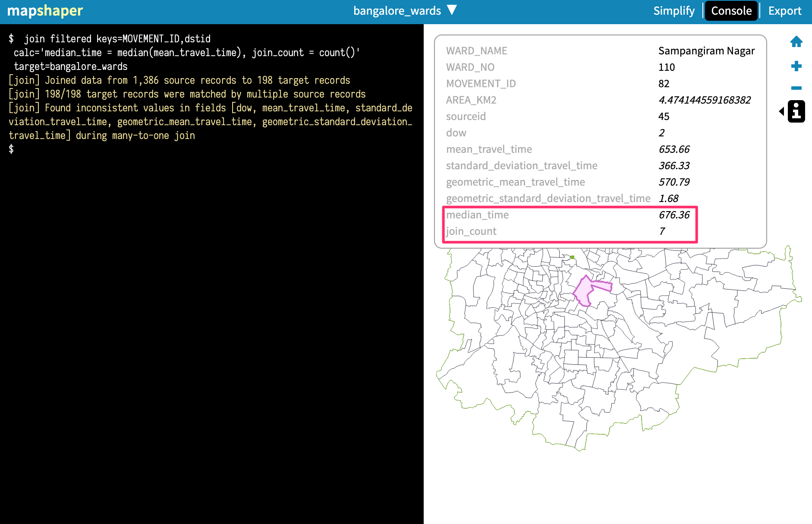Toggle inspection mode off via the info badge
Screen dimensions: 812x524
[x=796, y=111]
